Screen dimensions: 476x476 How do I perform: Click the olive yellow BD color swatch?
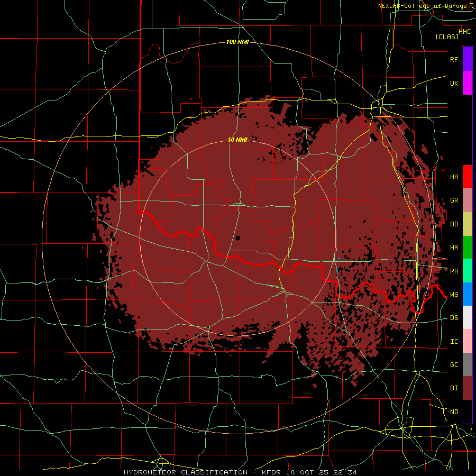coord(467,224)
